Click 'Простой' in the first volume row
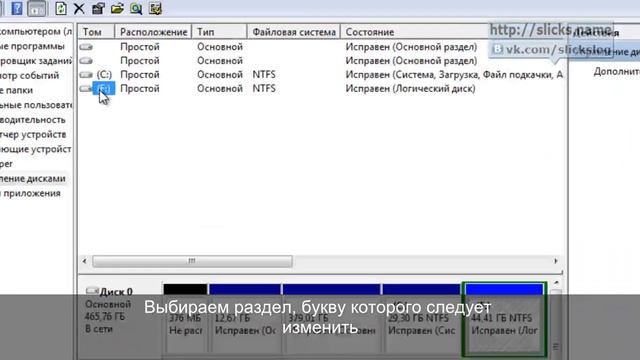This screenshot has width=640, height=360. coord(140,47)
